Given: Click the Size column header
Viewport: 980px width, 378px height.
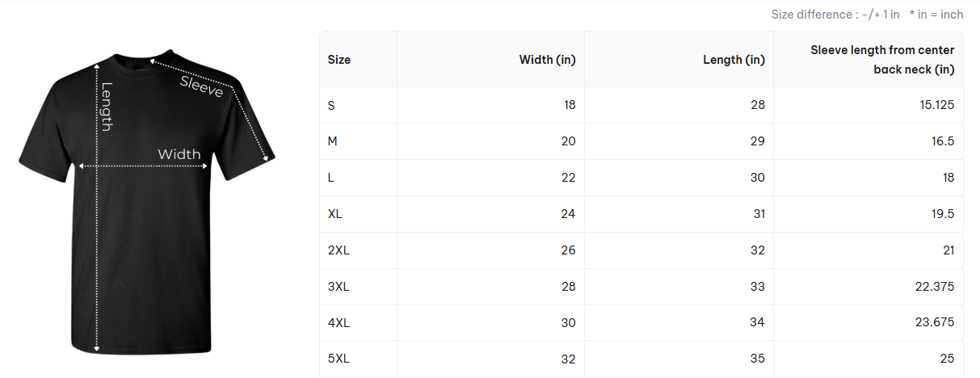Looking at the screenshot, I should coord(339,60).
